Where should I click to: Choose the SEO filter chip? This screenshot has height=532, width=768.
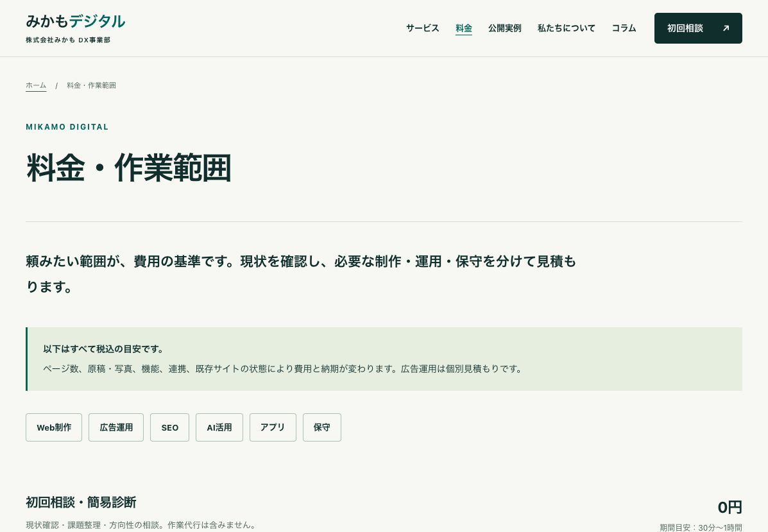[169, 427]
